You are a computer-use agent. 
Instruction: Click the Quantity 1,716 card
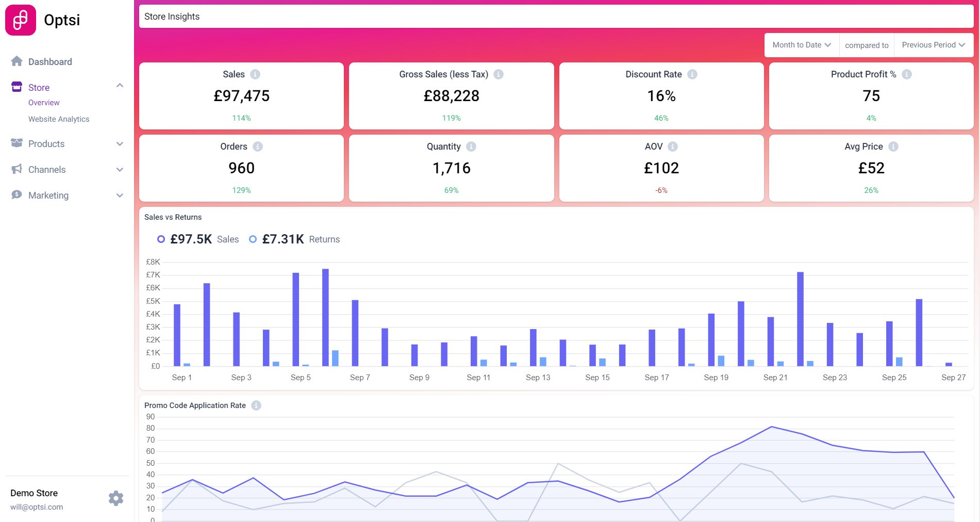pos(452,168)
